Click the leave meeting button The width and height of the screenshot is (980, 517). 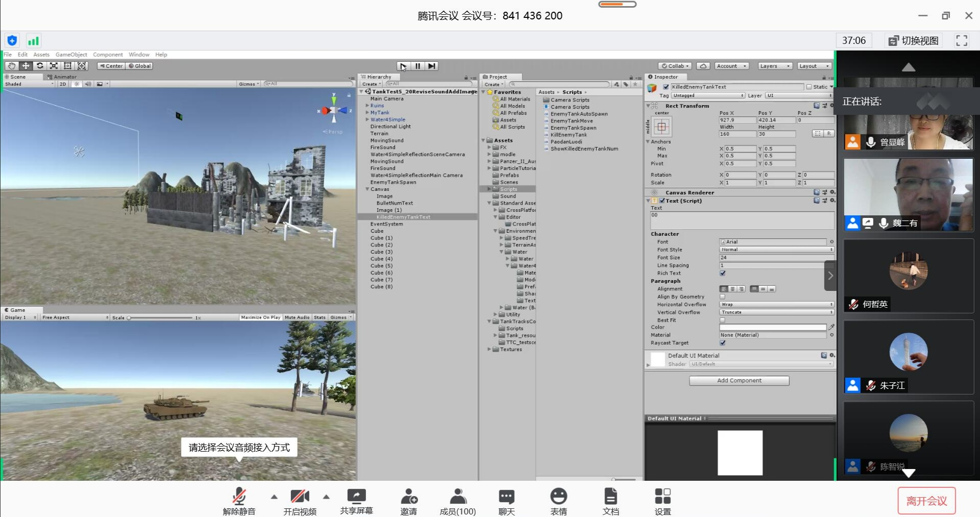(926, 501)
